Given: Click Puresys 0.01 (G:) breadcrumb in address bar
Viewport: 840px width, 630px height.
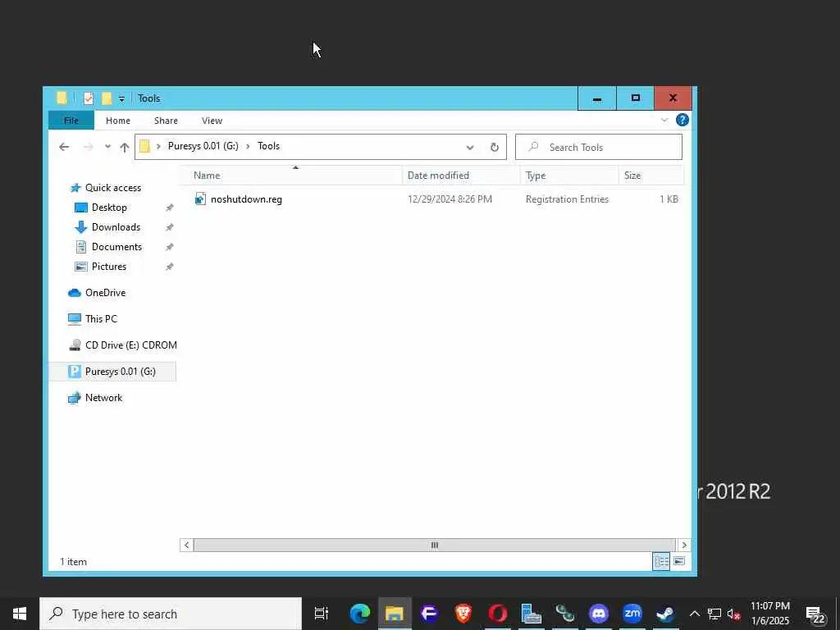Looking at the screenshot, I should click(203, 146).
